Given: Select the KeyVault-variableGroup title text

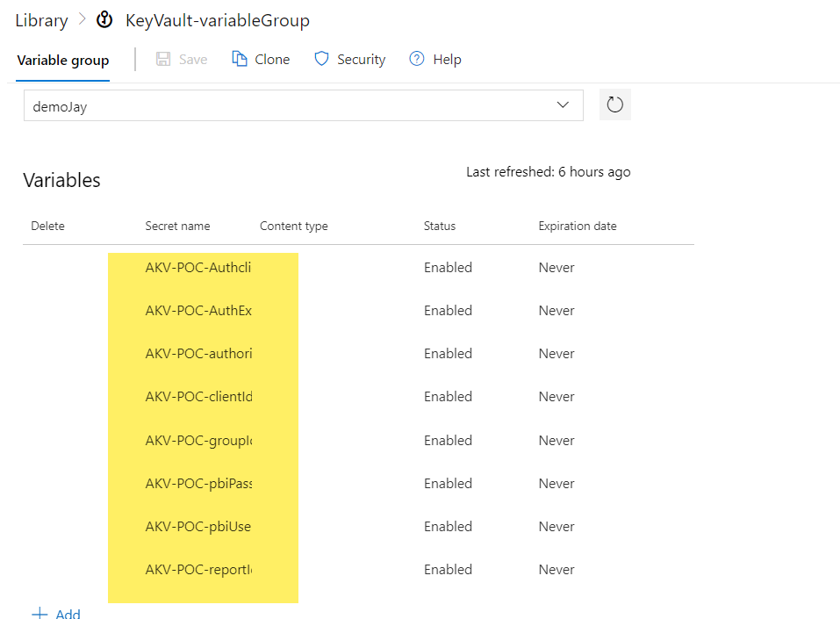Looking at the screenshot, I should (x=217, y=20).
